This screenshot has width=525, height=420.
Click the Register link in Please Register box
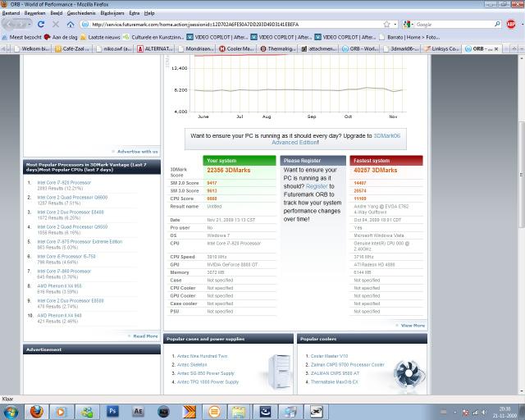click(317, 186)
